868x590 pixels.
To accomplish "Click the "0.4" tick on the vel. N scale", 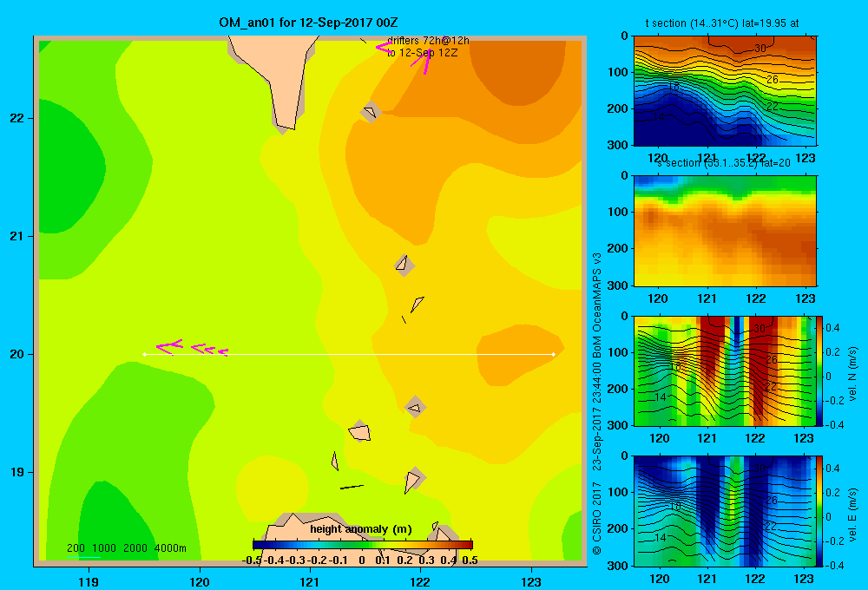I will [832, 328].
